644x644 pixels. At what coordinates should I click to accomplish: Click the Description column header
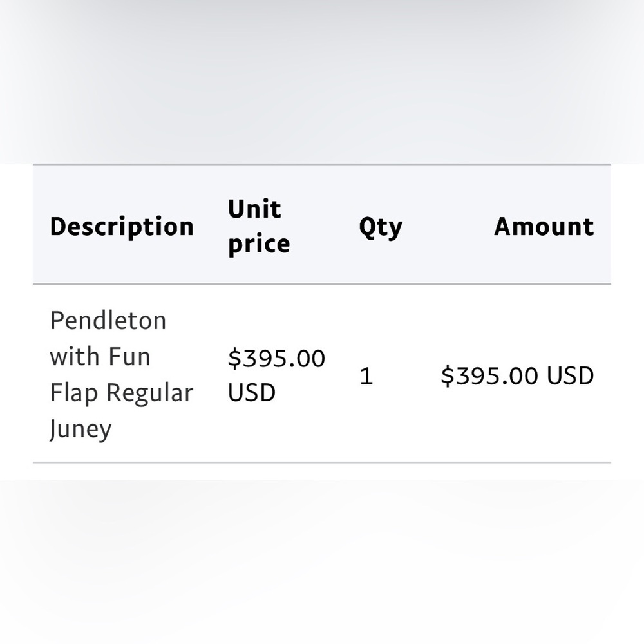[x=122, y=227]
